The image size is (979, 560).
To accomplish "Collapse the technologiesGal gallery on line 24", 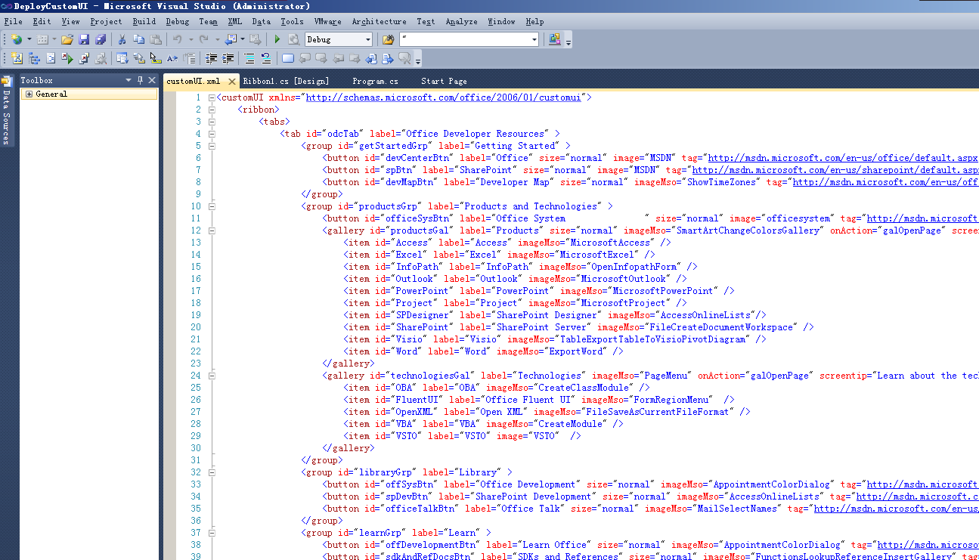I will click(x=212, y=376).
